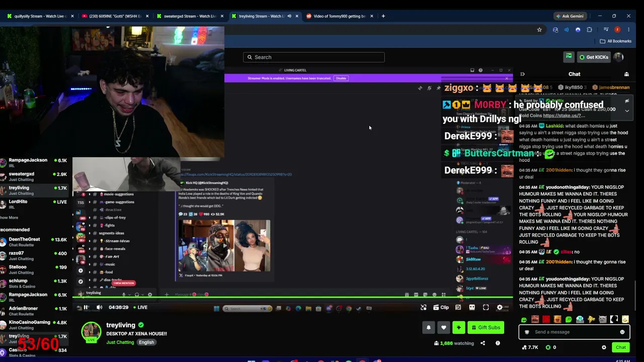This screenshot has width=644, height=362.
Task: Expand the pinned message chevron
Action: click(x=627, y=111)
